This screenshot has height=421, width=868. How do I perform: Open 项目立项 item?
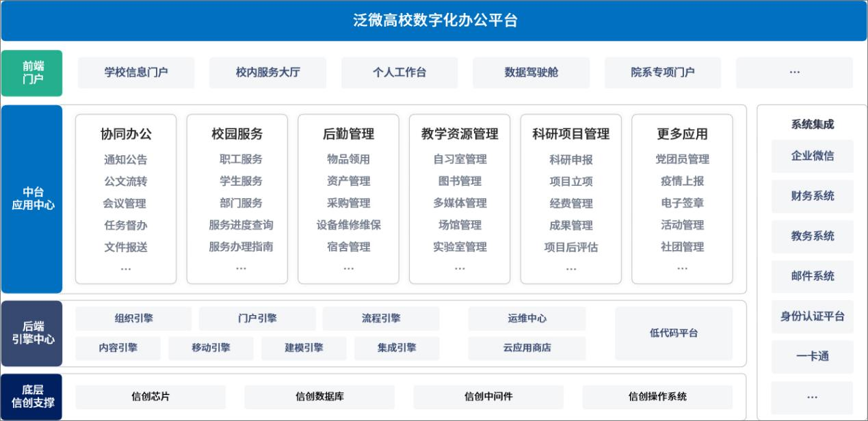pos(571,182)
